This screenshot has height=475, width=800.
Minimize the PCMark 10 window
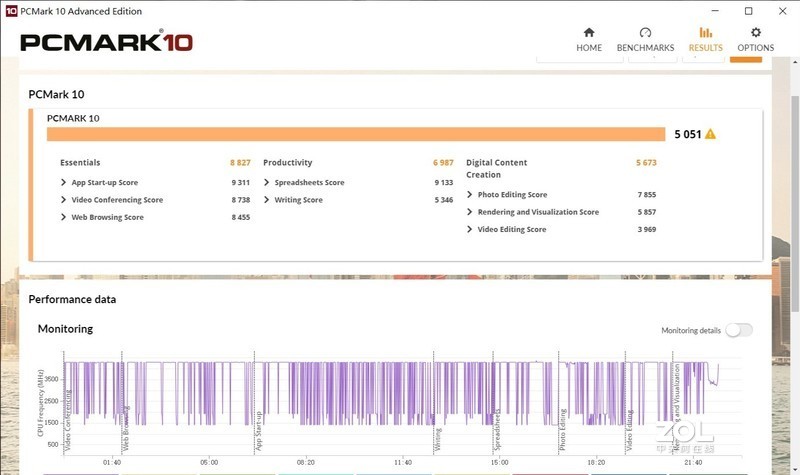click(715, 11)
